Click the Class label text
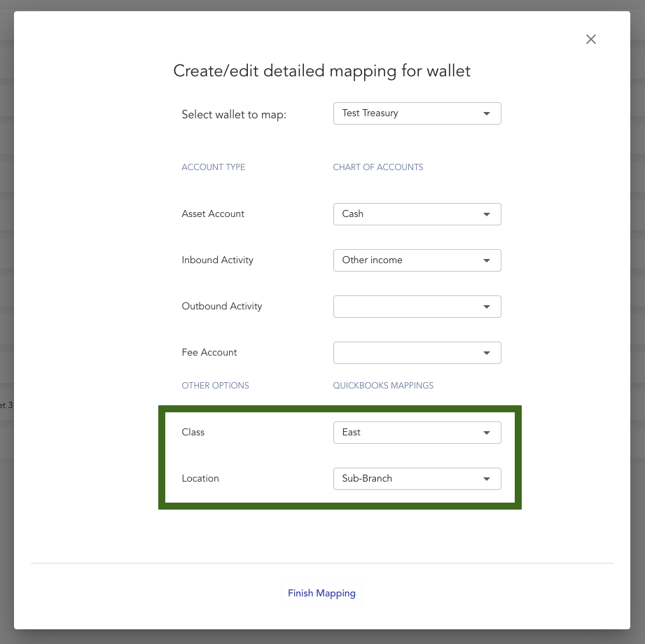Viewport: 645px width, 644px height. [x=193, y=433]
